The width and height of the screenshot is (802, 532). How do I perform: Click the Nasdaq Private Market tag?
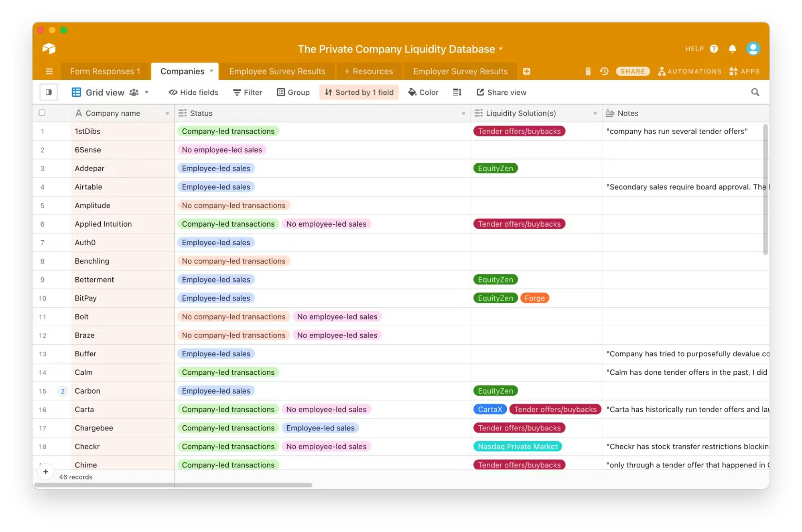point(518,447)
